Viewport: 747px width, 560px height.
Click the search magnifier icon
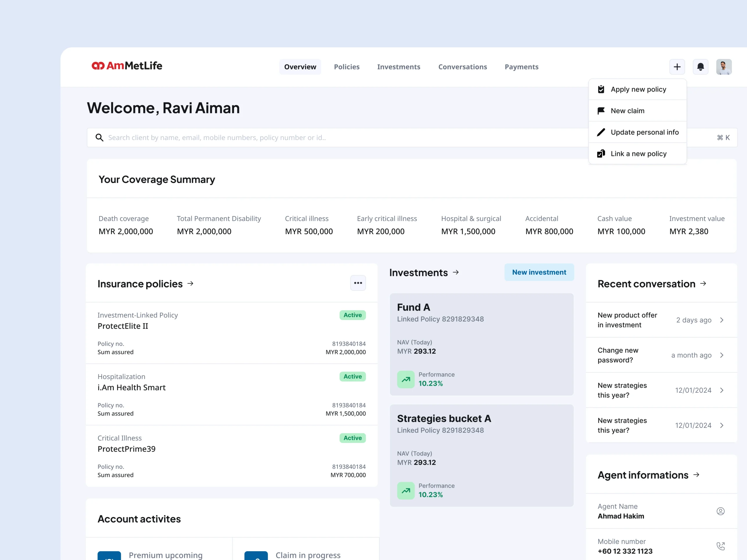tap(99, 137)
